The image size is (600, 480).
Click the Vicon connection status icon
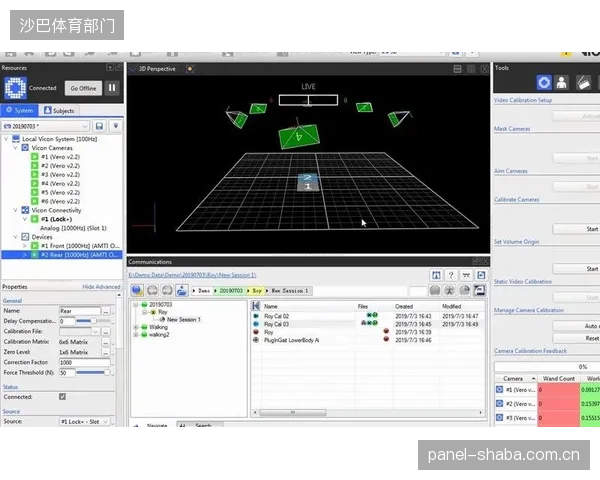pyautogui.click(x=15, y=88)
